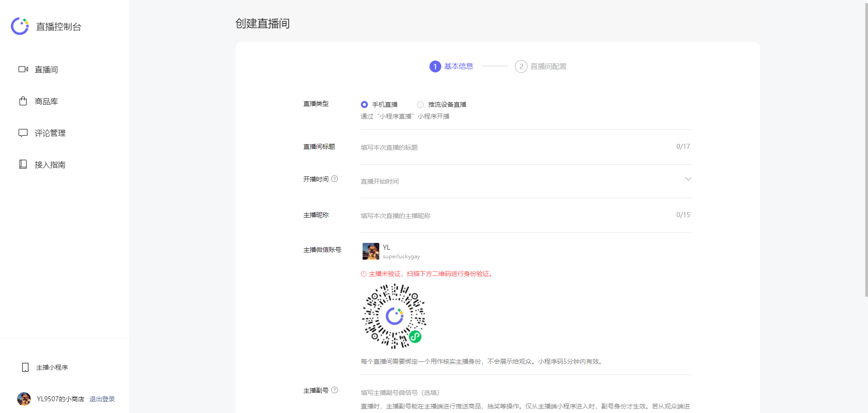Screen dimensions: 868x413
Task: Click the YL anchor profile photo
Action: click(x=371, y=251)
